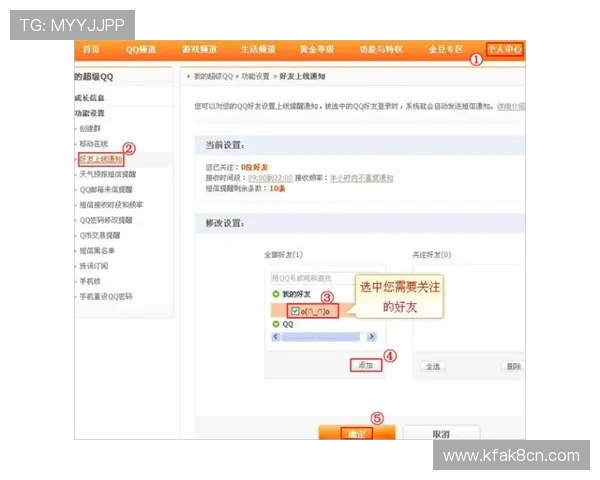Click the 添加 button
The width and height of the screenshot is (600, 480).
(x=366, y=365)
